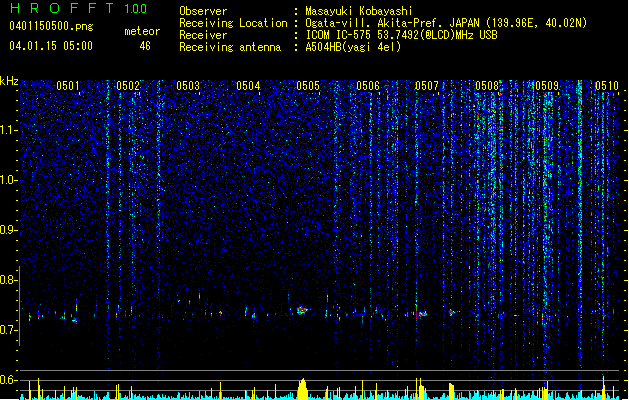Click the 0509 time marker
This screenshot has height=400, width=629.
point(547,86)
